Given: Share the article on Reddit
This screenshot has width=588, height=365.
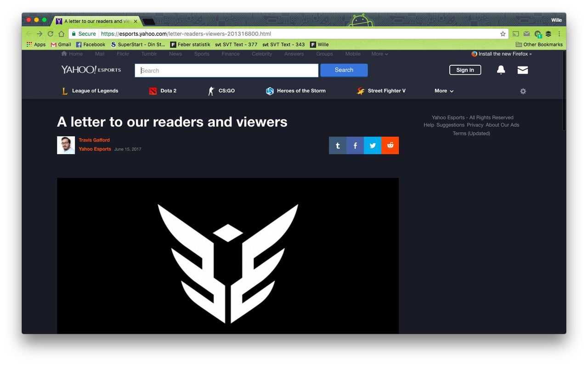Looking at the screenshot, I should (x=390, y=146).
